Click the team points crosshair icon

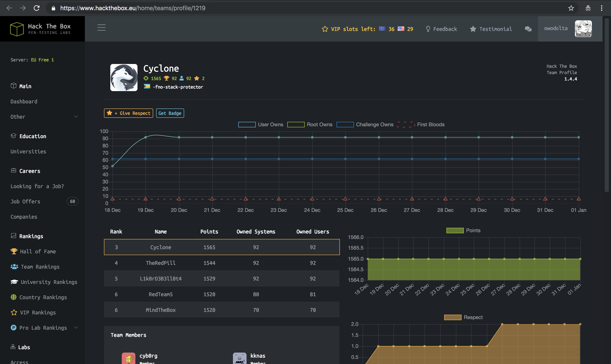point(146,78)
